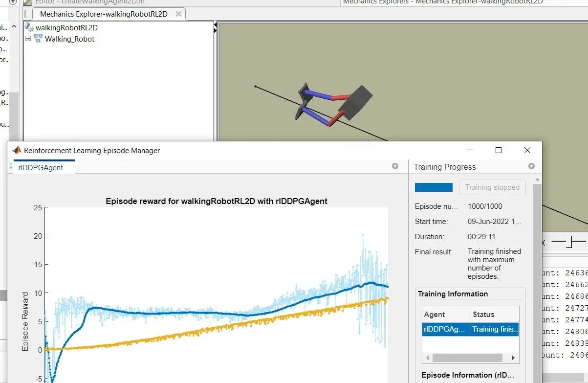
Task: Minimize the Reinforcement Learning Episode Manager window
Action: (470, 150)
